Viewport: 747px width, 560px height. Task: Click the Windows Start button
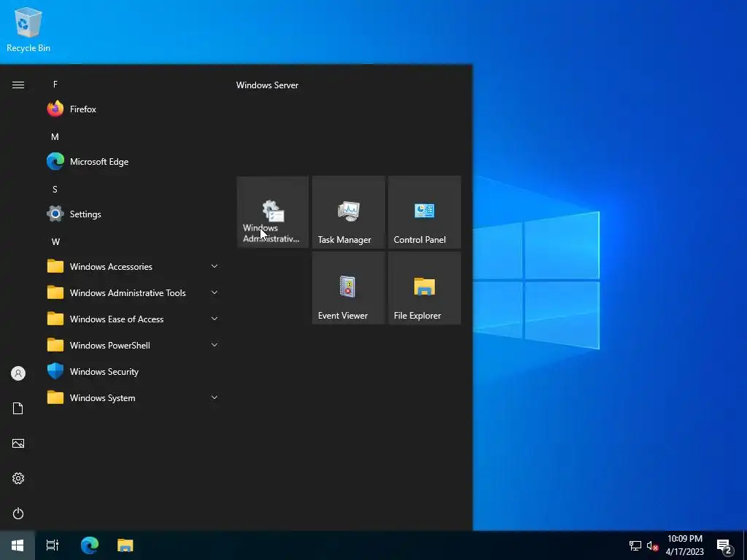(18, 545)
